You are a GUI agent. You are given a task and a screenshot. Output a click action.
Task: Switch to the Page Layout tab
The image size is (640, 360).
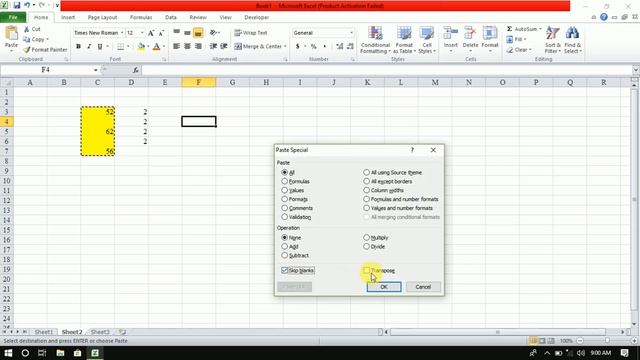102,18
